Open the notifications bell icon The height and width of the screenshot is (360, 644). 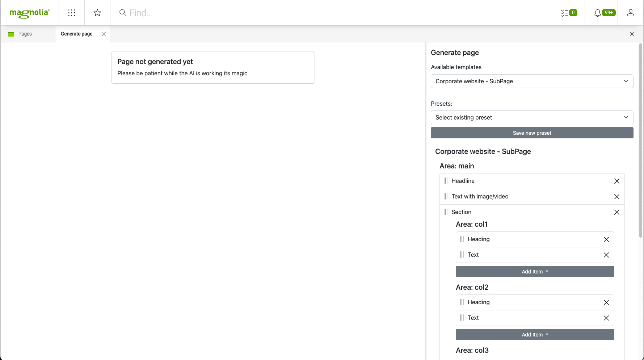pyautogui.click(x=598, y=13)
